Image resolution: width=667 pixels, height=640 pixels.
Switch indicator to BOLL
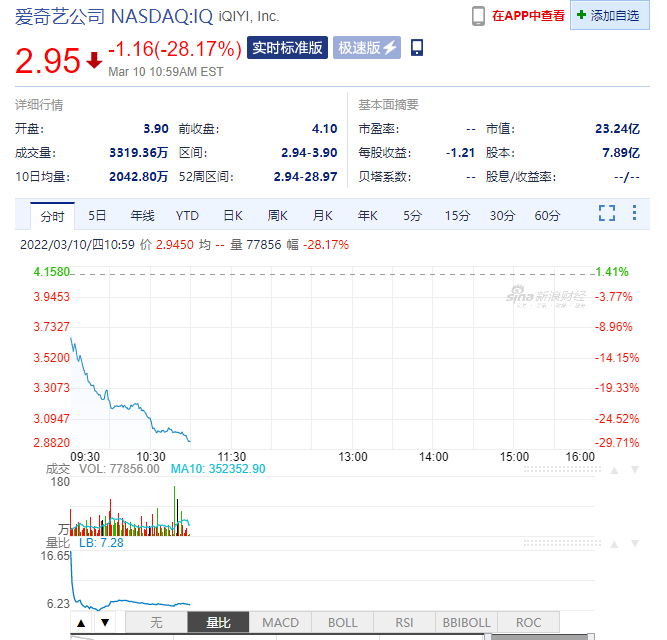tap(342, 623)
